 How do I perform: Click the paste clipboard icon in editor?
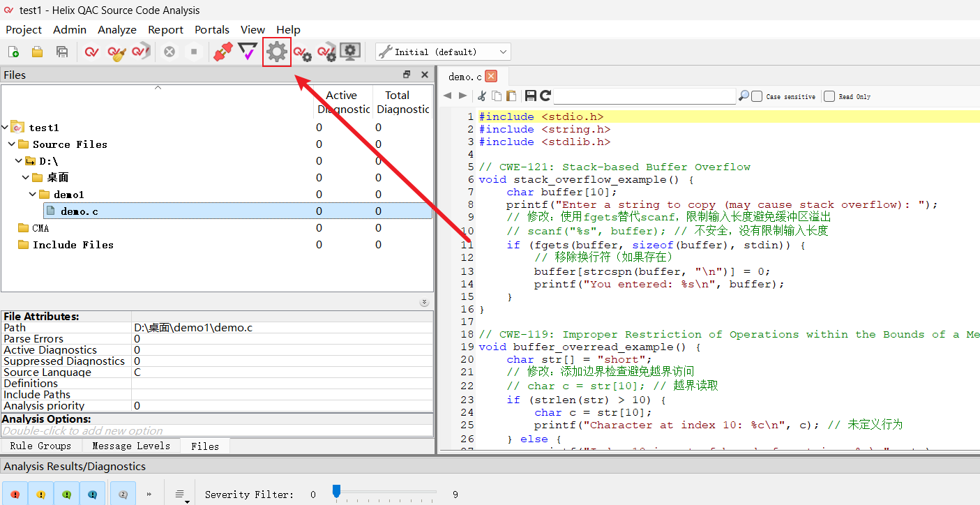pyautogui.click(x=511, y=96)
